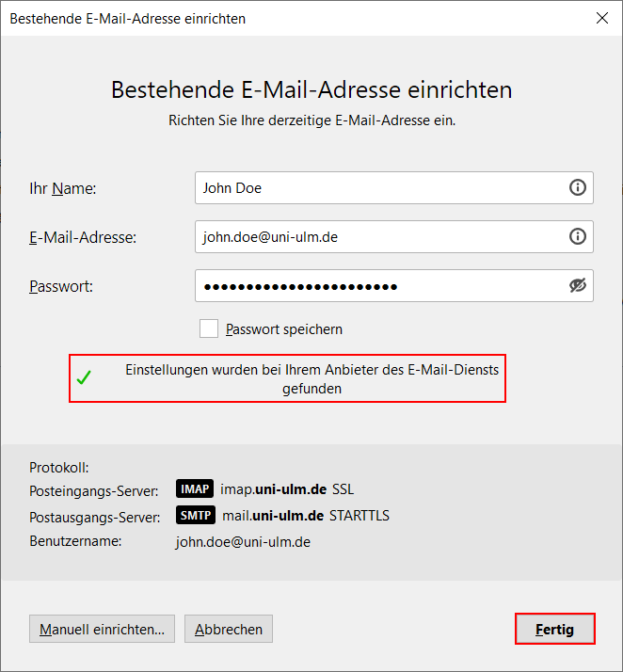
Task: Click the IMAP protocol badge
Action: point(195,489)
